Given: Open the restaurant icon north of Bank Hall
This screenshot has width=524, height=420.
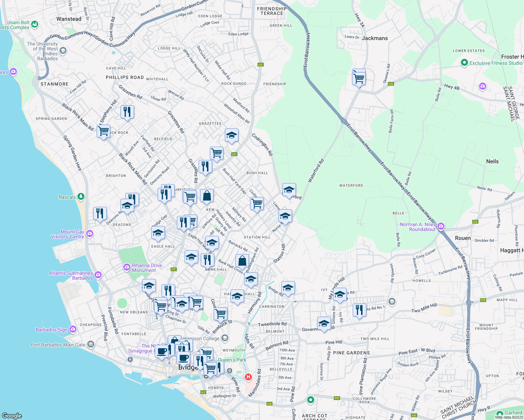Looking at the screenshot, I should (208, 260).
